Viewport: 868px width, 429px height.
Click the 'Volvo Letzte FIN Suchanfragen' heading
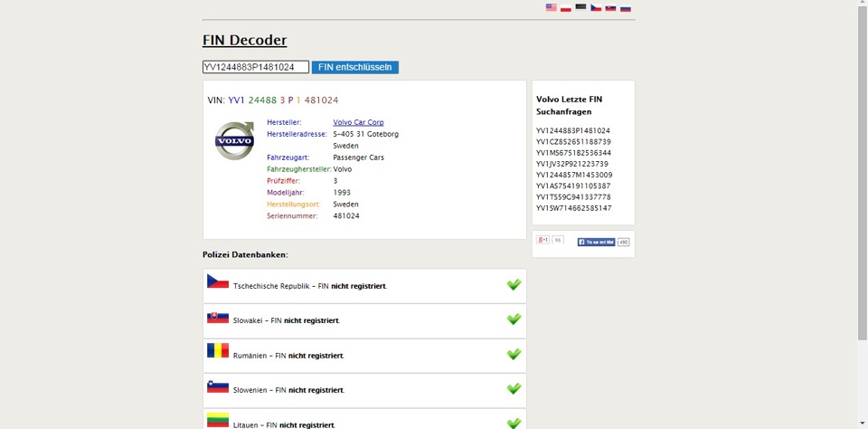(569, 105)
